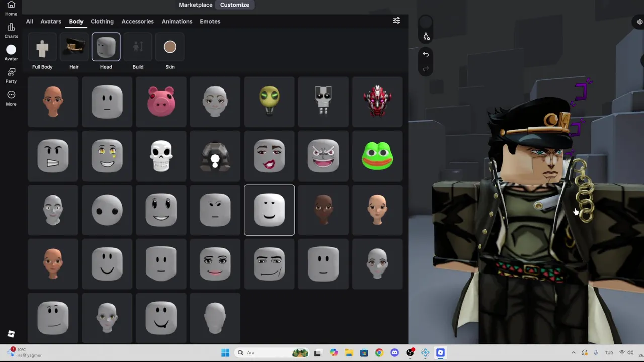644x362 pixels.
Task: Equip the grinning gray monster head
Action: (323, 156)
